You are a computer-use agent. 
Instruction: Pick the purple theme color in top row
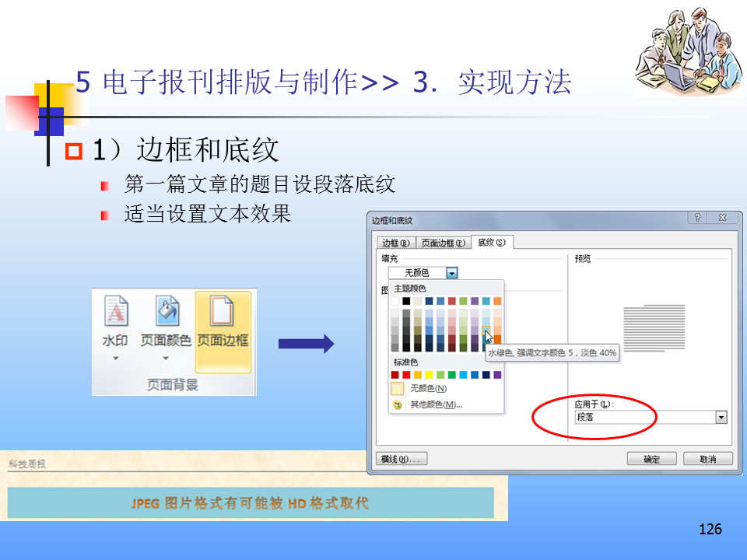click(475, 301)
